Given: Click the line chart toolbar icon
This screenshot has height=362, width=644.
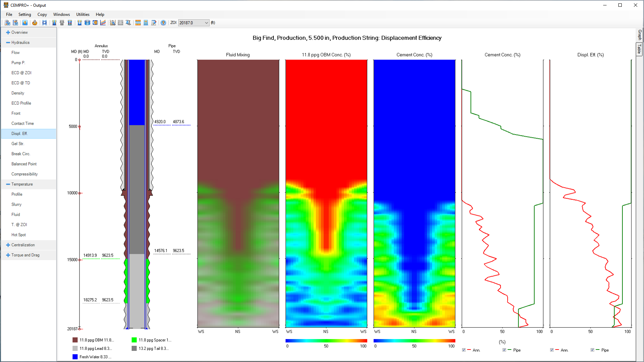Looking at the screenshot, I should (103, 23).
